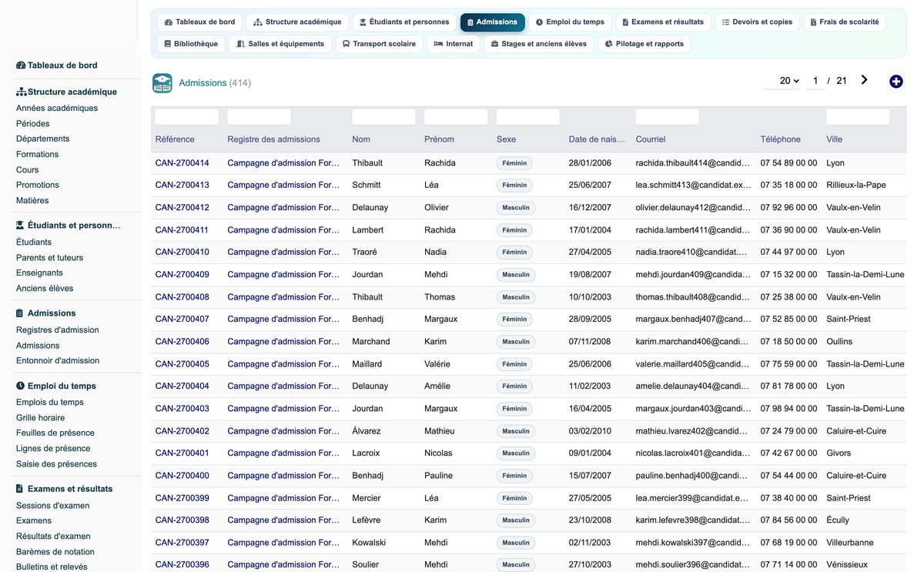Click the Étudiants et personnes sidebar icon
Screen dimensions: 924x572
[21, 226]
